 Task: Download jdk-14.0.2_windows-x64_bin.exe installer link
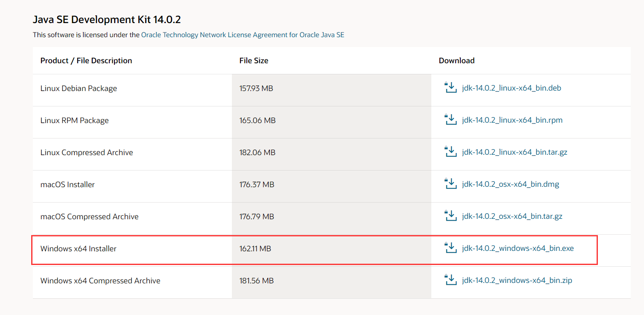[518, 249]
